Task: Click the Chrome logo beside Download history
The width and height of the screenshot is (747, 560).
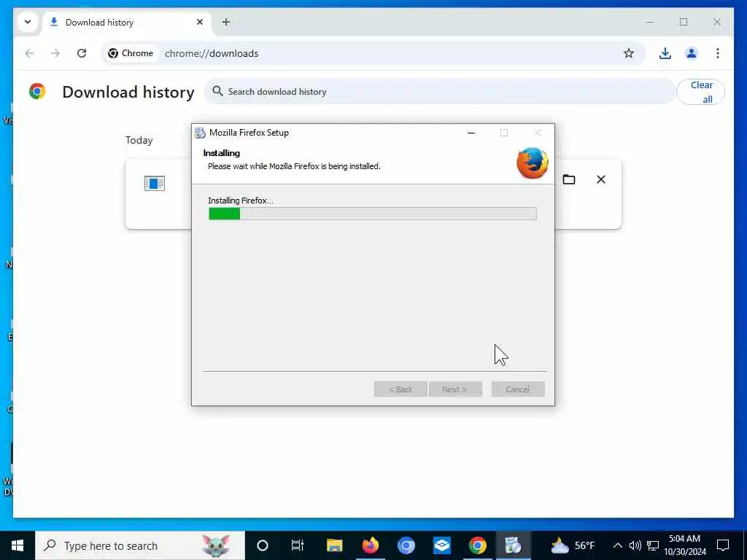Action: 37,91
